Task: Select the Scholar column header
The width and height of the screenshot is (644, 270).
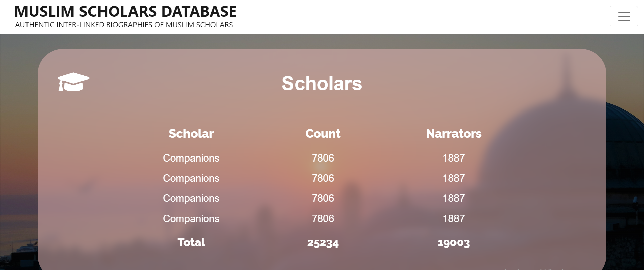Action: pos(191,134)
